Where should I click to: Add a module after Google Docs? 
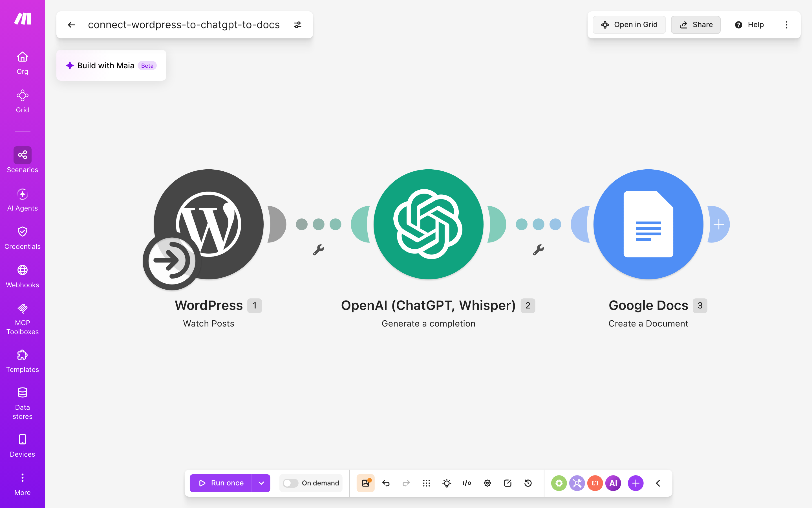pyautogui.click(x=719, y=224)
